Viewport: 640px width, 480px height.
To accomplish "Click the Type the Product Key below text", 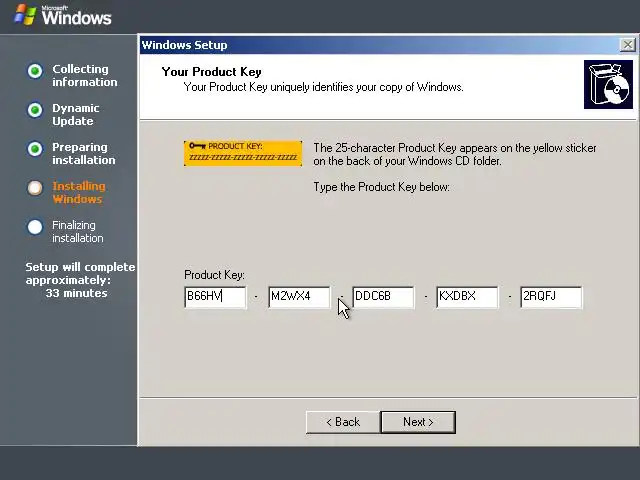I will (381, 187).
